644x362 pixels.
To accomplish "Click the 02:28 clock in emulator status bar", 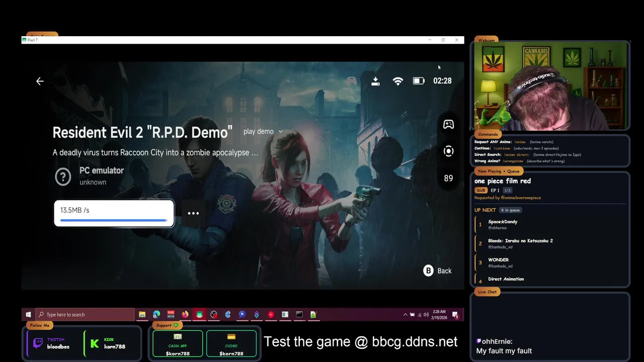I will [442, 81].
